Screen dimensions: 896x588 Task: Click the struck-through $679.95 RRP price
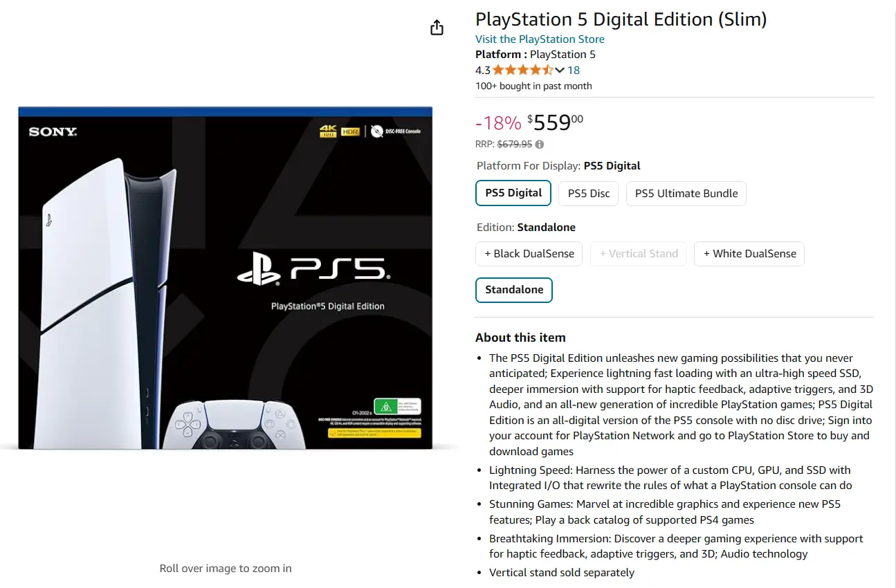coord(515,145)
